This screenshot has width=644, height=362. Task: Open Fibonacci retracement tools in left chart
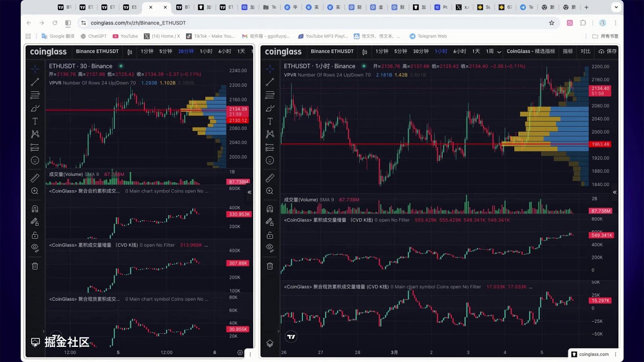(35, 95)
